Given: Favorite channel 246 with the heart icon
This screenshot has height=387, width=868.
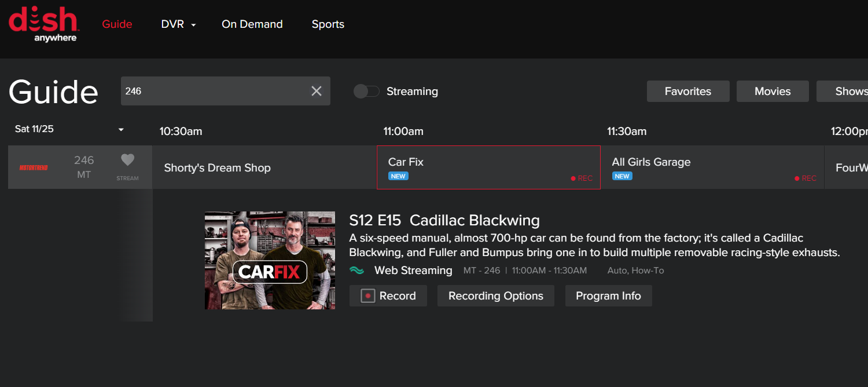Looking at the screenshot, I should coord(127,160).
